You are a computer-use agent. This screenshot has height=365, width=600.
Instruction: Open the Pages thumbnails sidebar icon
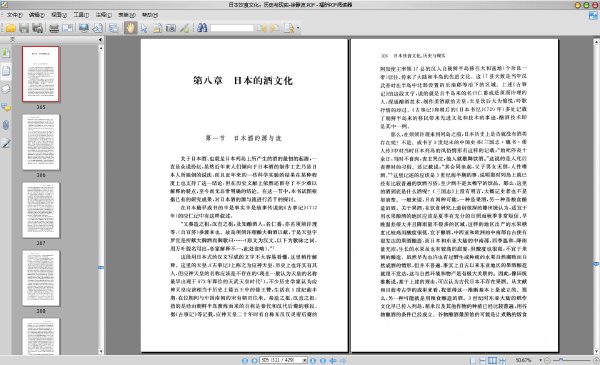click(x=6, y=71)
